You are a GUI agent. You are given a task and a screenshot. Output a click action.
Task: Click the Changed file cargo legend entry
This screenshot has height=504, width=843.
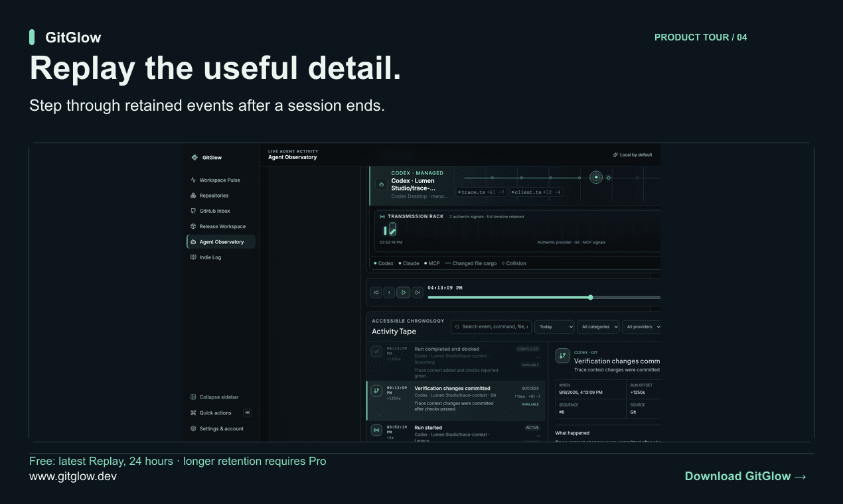coord(471,263)
